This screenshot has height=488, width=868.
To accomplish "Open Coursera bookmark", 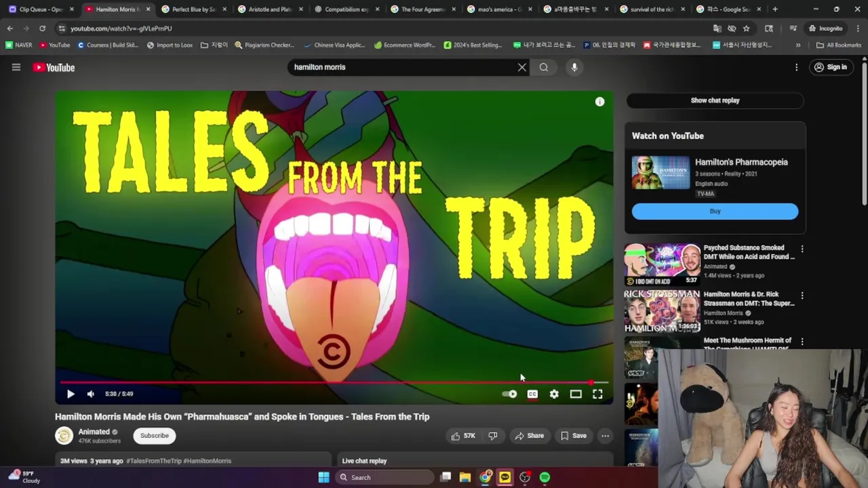I will (110, 45).
